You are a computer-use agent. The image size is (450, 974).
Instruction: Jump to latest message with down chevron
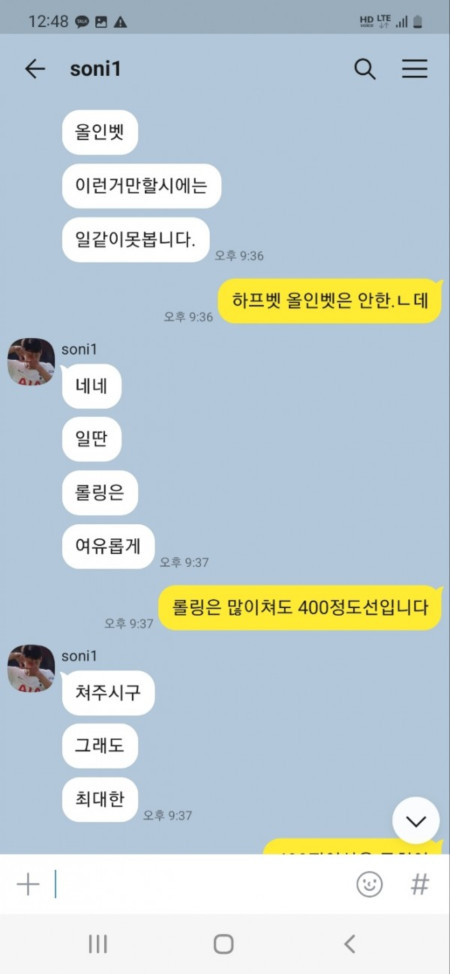(x=416, y=821)
